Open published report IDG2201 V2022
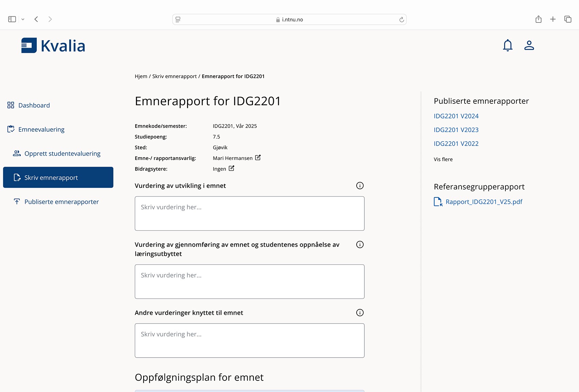This screenshot has height=392, width=579. click(456, 144)
